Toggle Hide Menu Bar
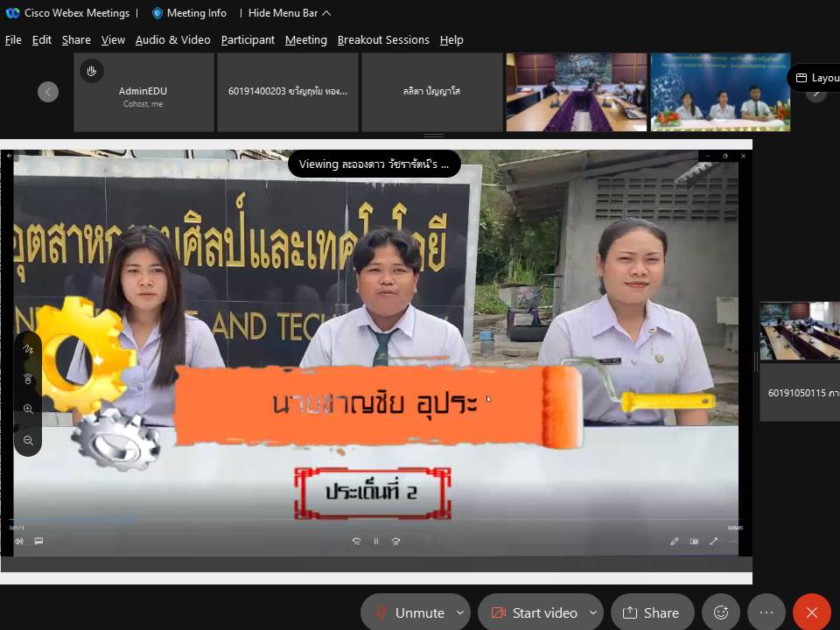This screenshot has height=630, width=840. 289,13
